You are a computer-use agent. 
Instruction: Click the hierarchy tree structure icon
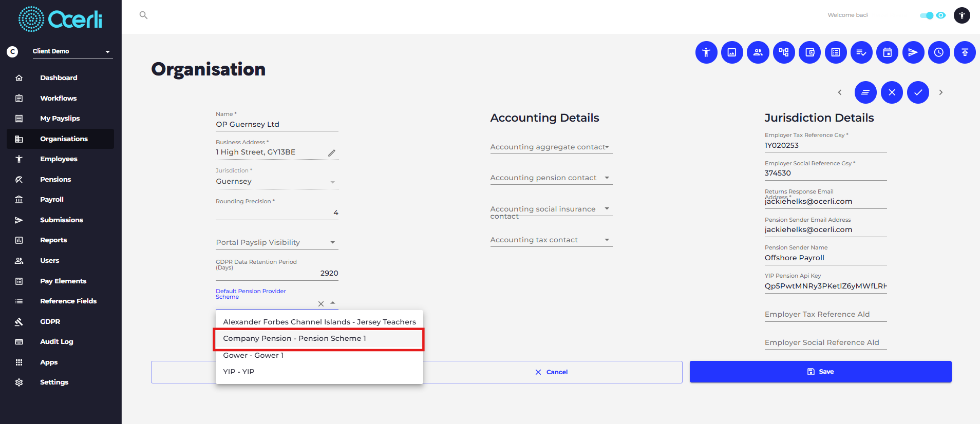click(784, 52)
